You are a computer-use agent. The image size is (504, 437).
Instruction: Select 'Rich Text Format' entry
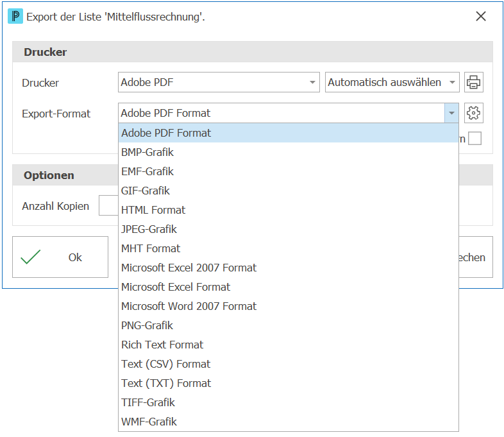289,345
